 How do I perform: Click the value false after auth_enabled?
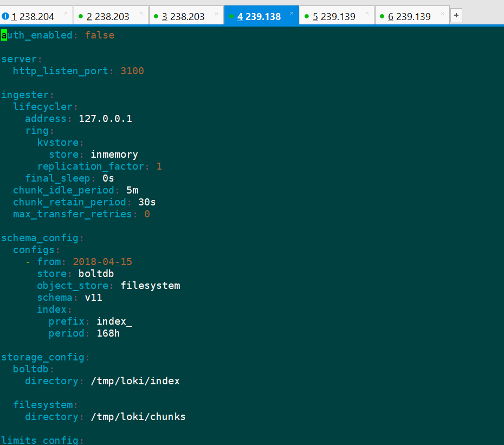[100, 35]
